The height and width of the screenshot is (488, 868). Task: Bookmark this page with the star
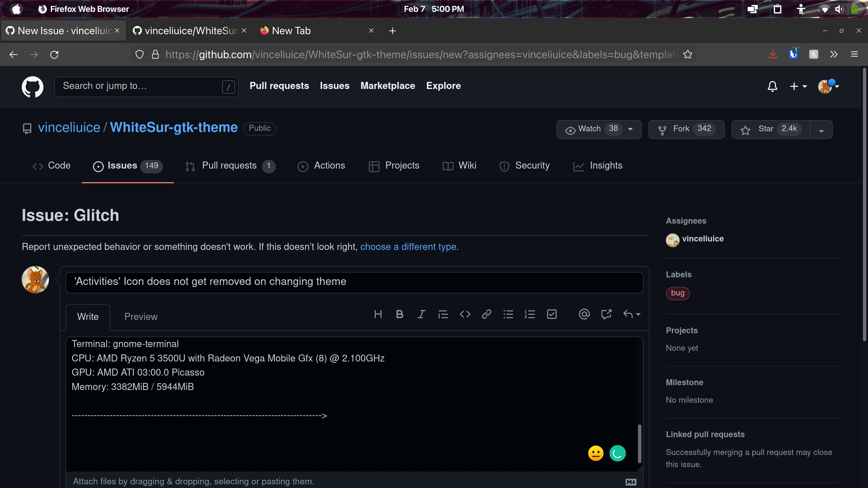(687, 55)
